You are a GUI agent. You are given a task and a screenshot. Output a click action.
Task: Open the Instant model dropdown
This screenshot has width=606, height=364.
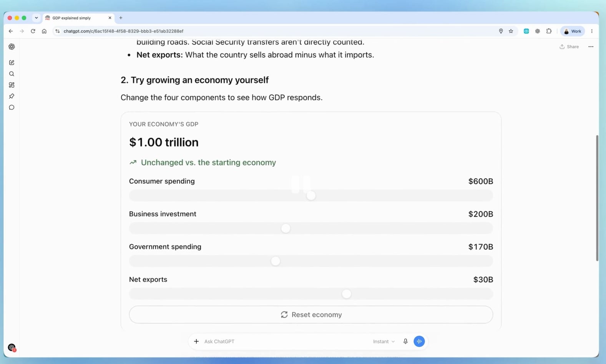pyautogui.click(x=384, y=341)
